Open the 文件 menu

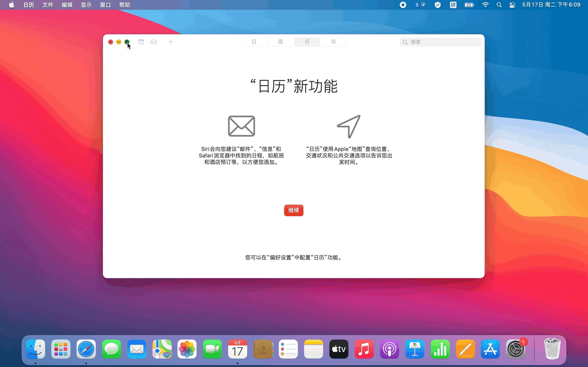point(48,5)
